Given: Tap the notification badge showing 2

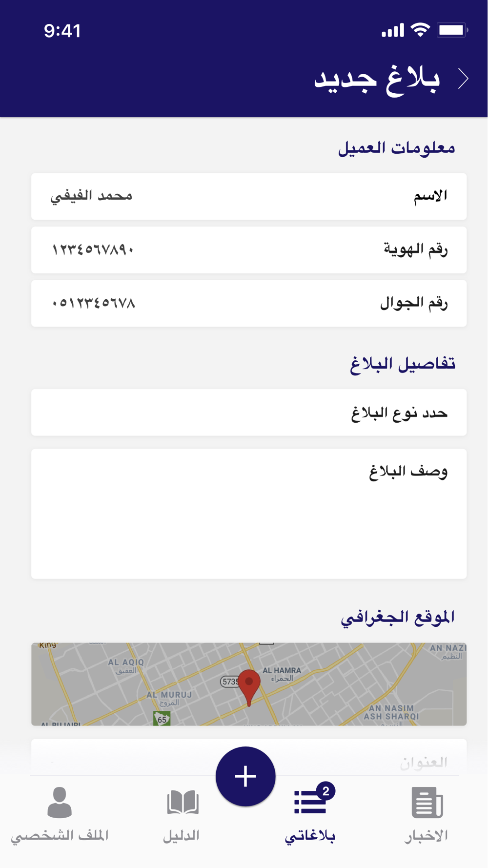Looking at the screenshot, I should click(x=325, y=791).
